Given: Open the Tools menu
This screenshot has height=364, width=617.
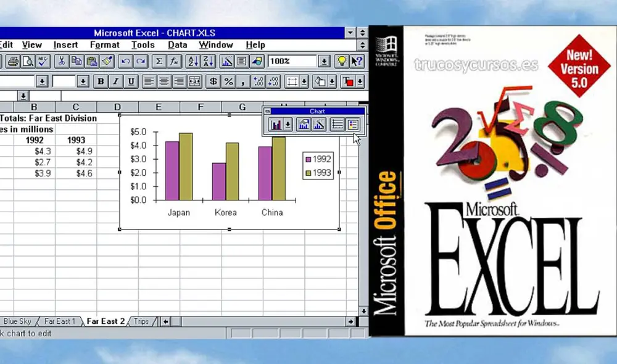Looking at the screenshot, I should coord(143,44).
